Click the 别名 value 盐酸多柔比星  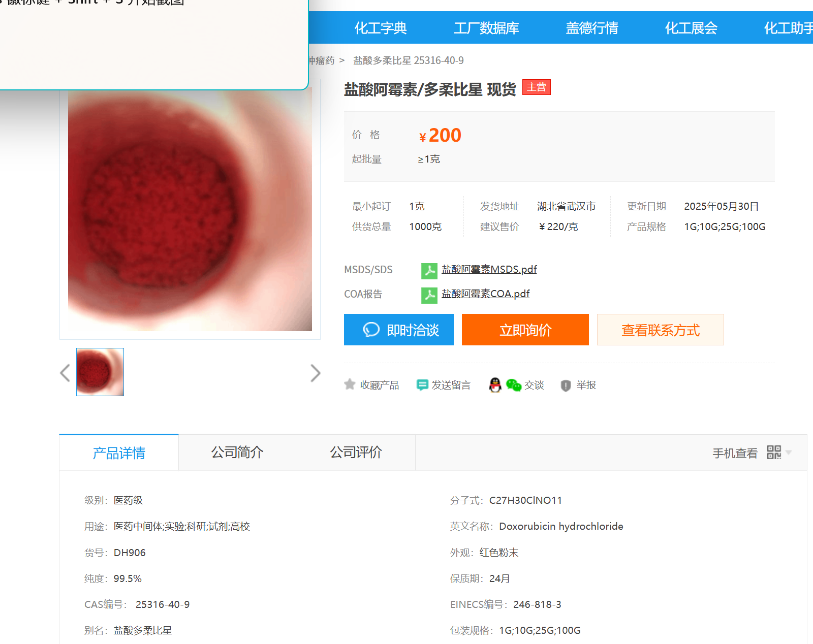coord(143,630)
